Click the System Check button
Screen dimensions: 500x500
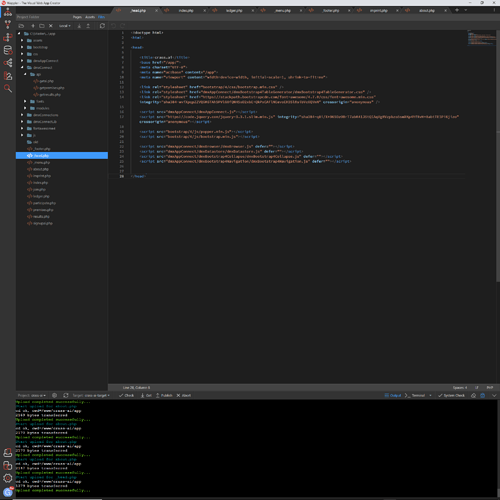tap(451, 395)
